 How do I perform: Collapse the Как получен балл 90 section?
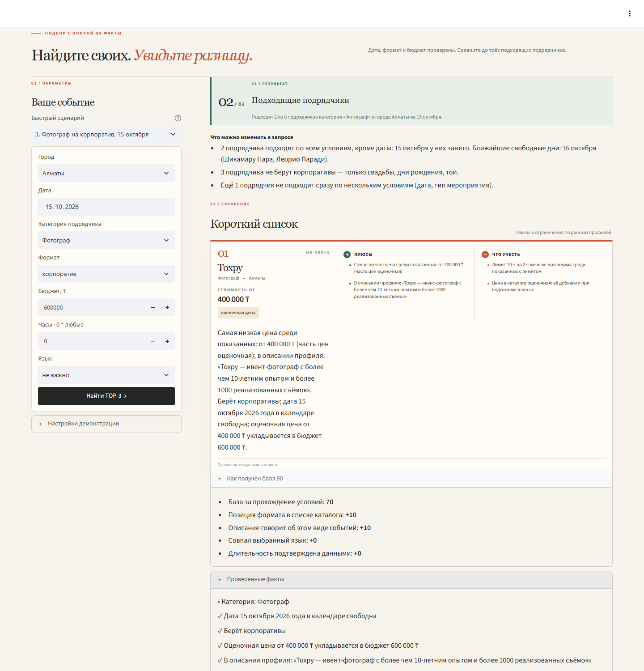coord(411,479)
